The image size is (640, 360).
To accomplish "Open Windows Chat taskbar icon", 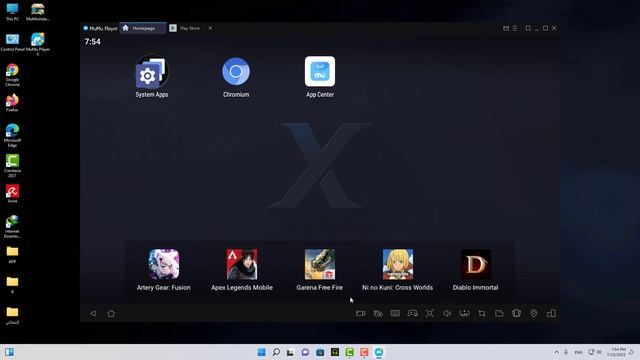I will [305, 352].
